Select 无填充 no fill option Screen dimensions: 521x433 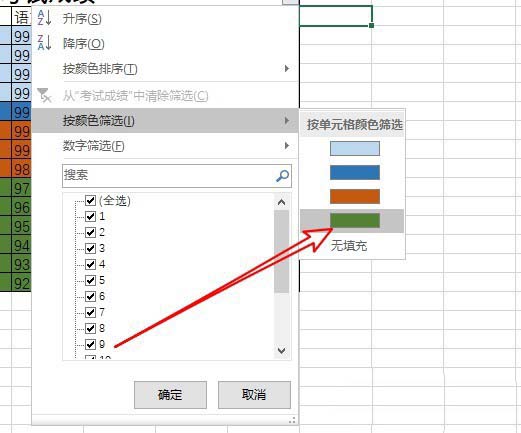pos(349,246)
